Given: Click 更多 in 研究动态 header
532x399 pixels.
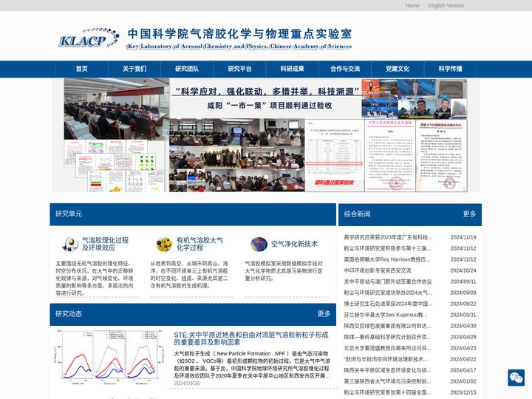Looking at the screenshot, I should pos(324,313).
